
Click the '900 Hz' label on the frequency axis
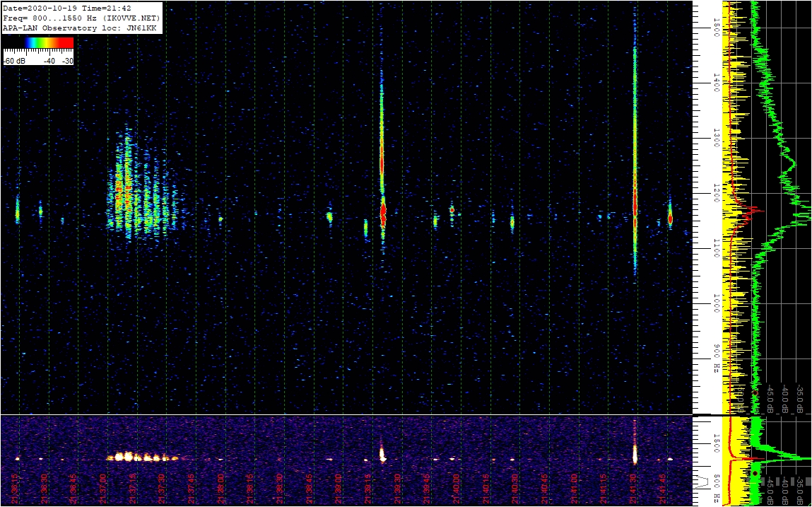(717, 358)
